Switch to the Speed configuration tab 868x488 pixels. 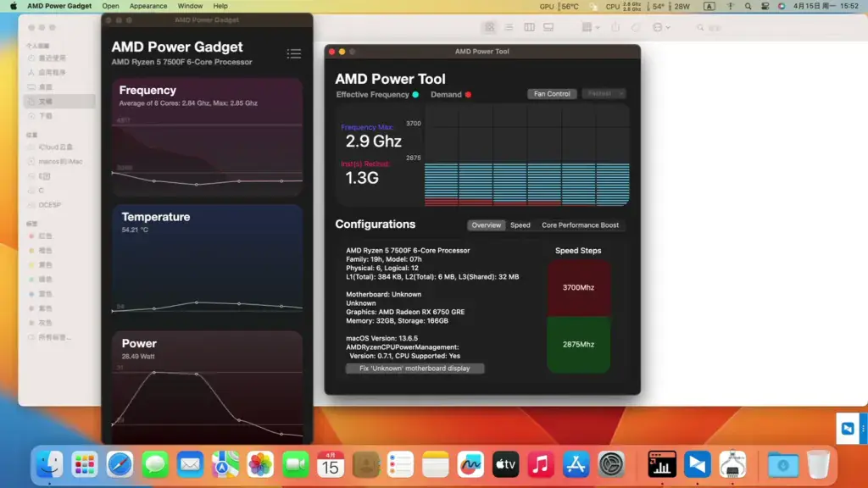[x=520, y=225]
